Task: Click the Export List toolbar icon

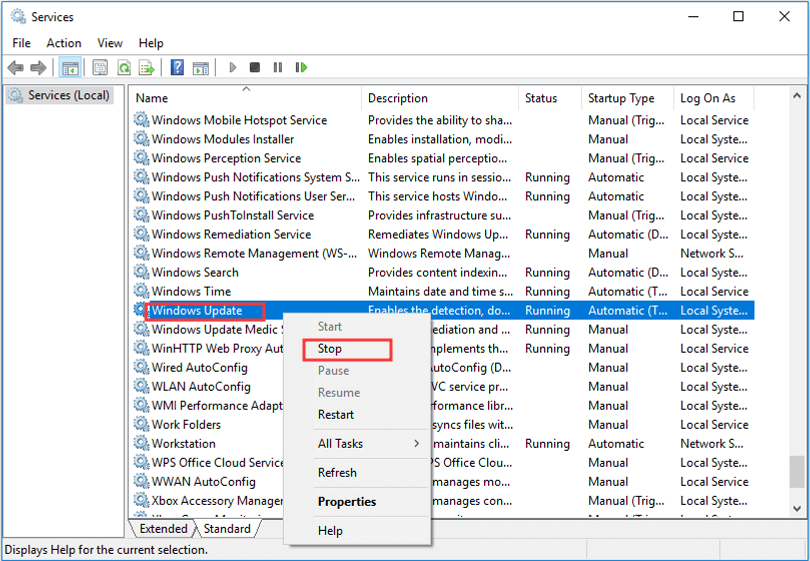Action: (147, 68)
